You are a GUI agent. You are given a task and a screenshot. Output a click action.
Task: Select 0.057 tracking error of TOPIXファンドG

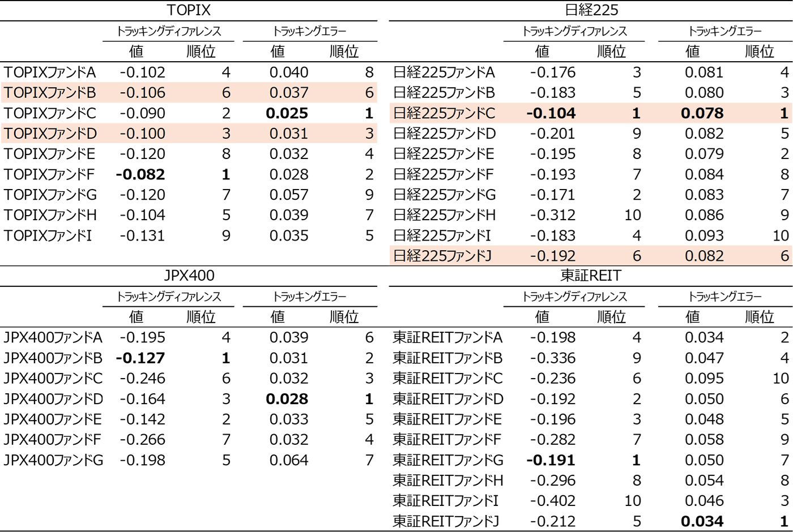(289, 195)
